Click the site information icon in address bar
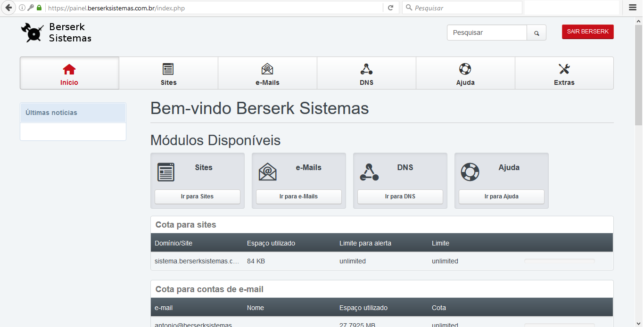Screen dimensions: 644x327 tap(22, 8)
